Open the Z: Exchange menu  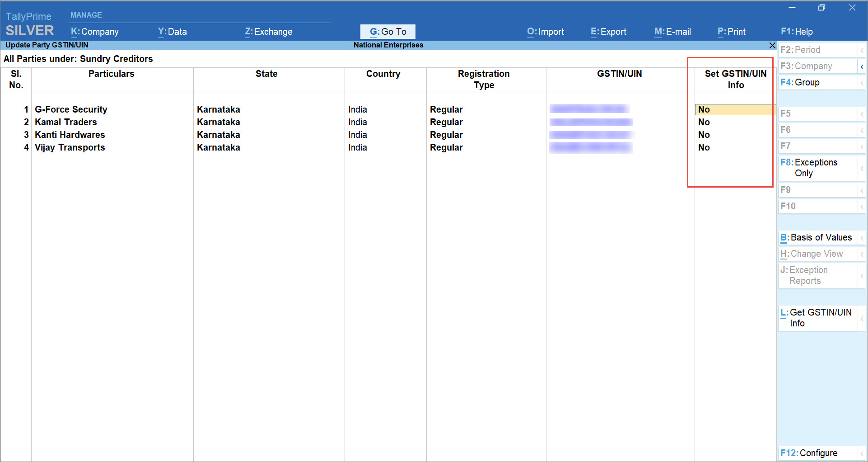point(269,32)
